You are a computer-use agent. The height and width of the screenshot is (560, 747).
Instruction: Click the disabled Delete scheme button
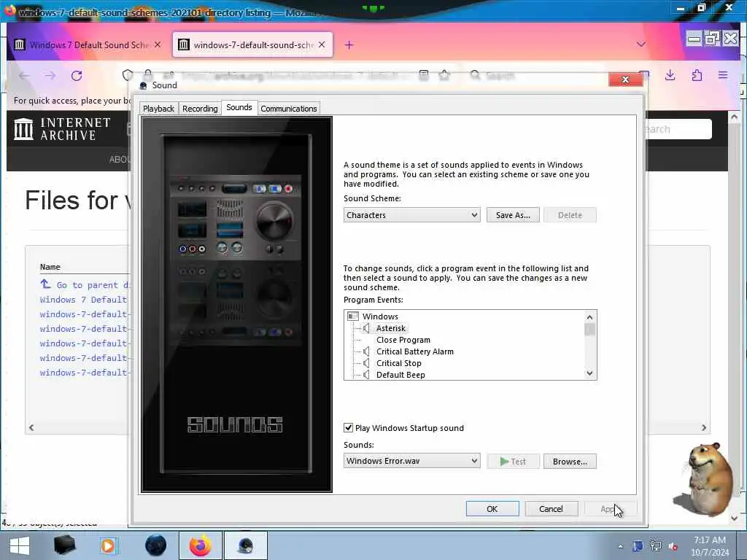pos(570,215)
